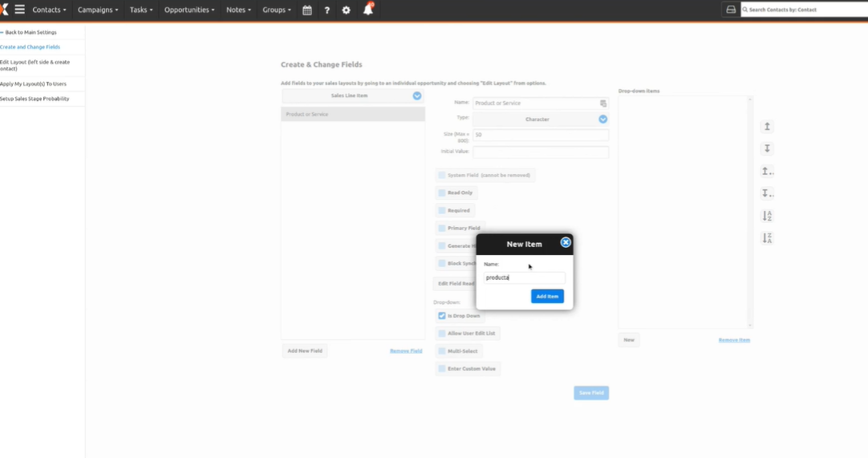Sort drop-down items Z to A
Viewport: 868px width, 458px height.
pyautogui.click(x=767, y=238)
